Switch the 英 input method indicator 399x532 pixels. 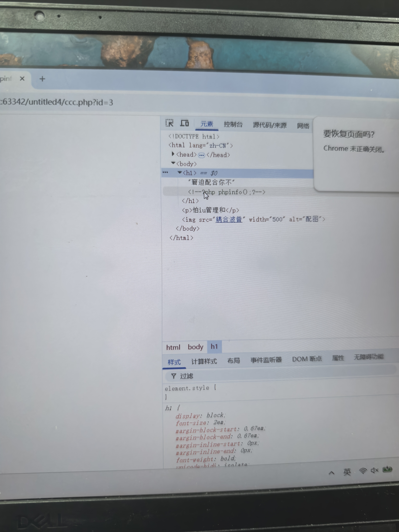tap(347, 472)
